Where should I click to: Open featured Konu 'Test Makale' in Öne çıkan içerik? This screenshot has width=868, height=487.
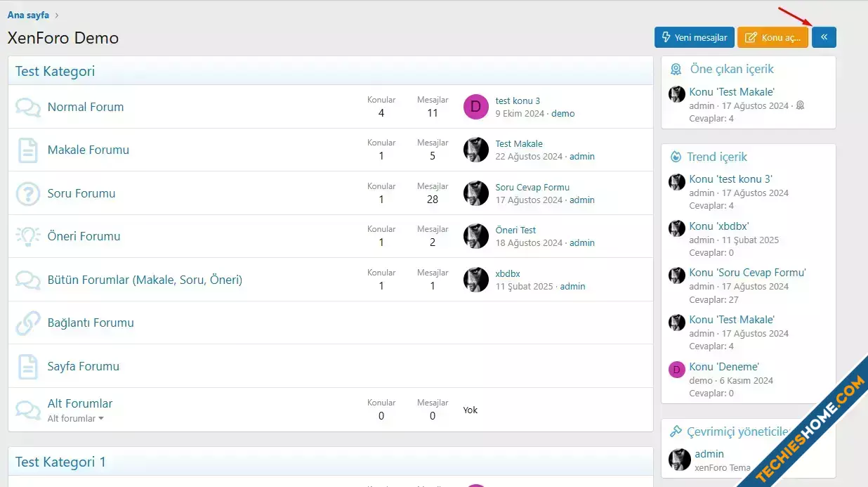click(732, 92)
